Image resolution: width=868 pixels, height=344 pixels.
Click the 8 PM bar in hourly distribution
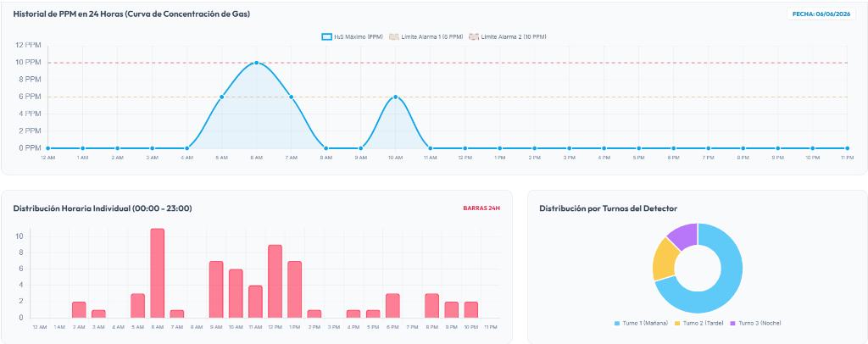[x=431, y=306]
